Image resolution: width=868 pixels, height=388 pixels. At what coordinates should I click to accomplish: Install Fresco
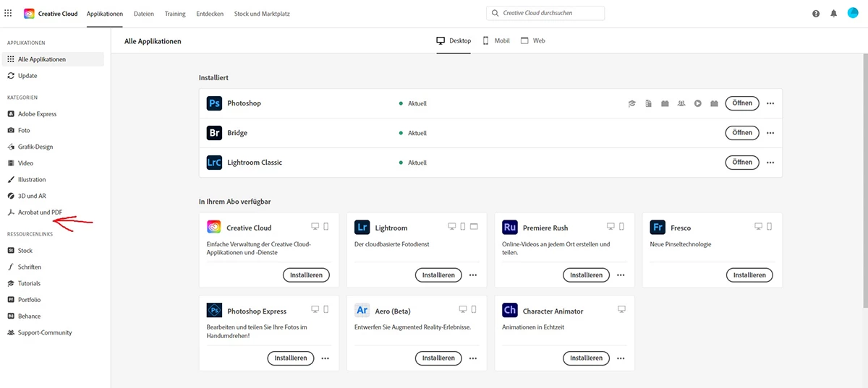point(749,275)
